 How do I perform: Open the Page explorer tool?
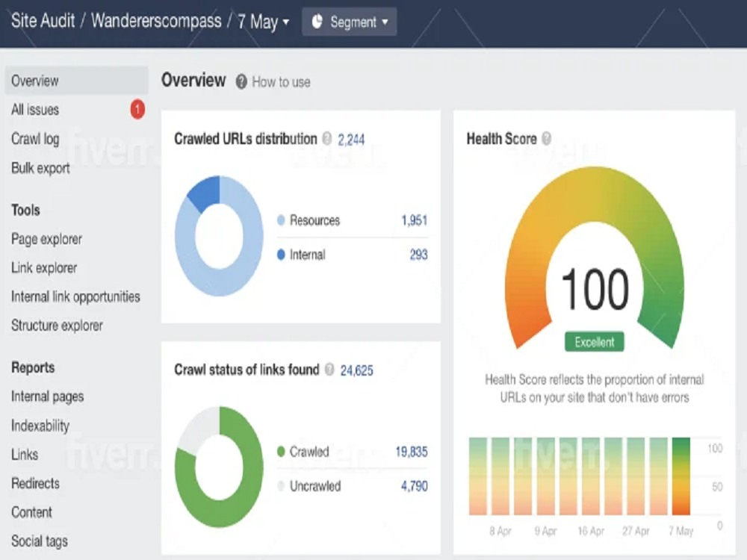coord(46,239)
